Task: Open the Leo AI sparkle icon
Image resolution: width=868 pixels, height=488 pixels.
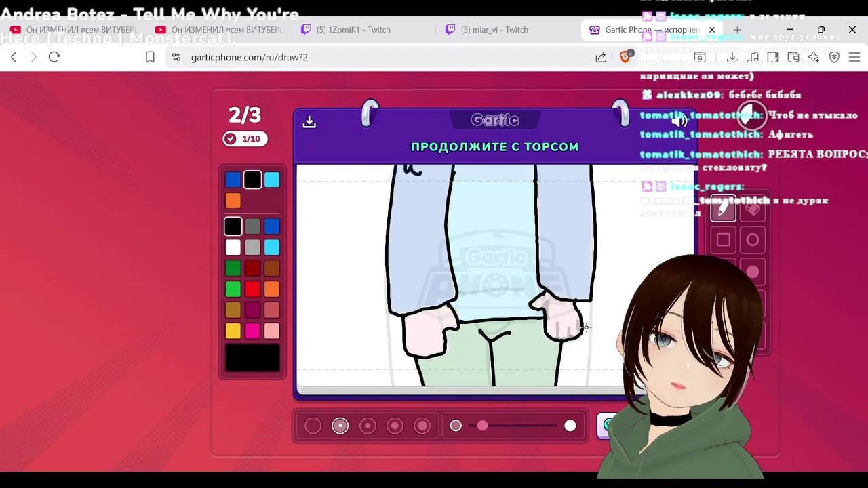Action: click(x=814, y=57)
